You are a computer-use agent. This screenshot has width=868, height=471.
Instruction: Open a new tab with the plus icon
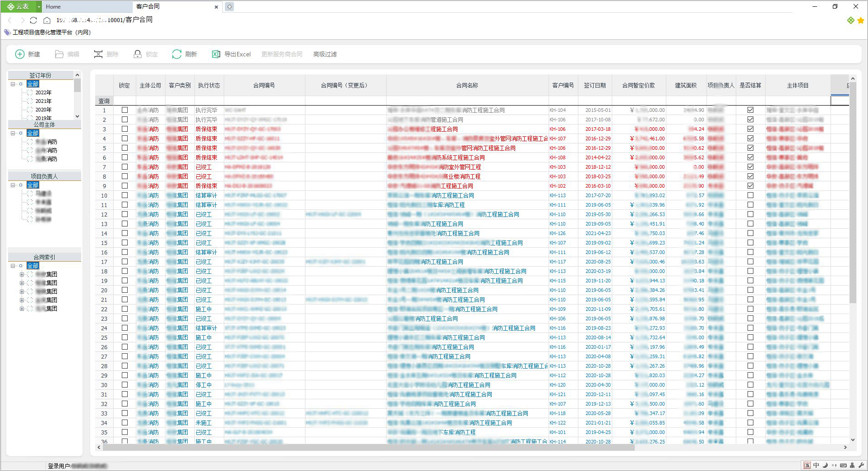pyautogui.click(x=230, y=6)
